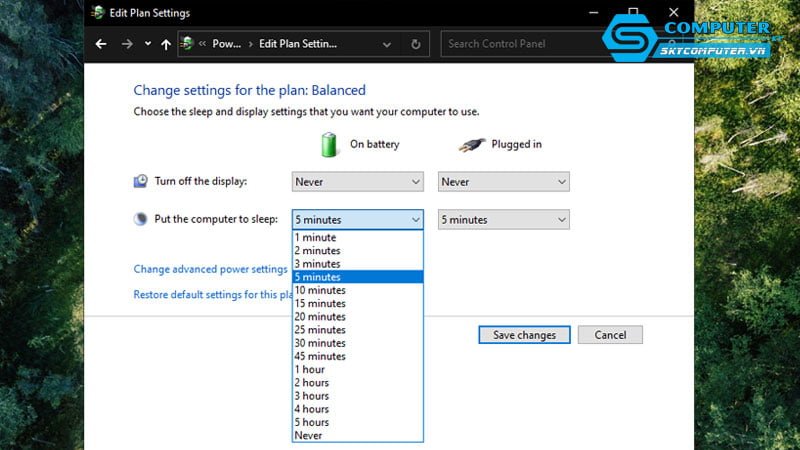The image size is (800, 450).
Task: Open the display-off Plugged in dropdown
Action: click(504, 182)
